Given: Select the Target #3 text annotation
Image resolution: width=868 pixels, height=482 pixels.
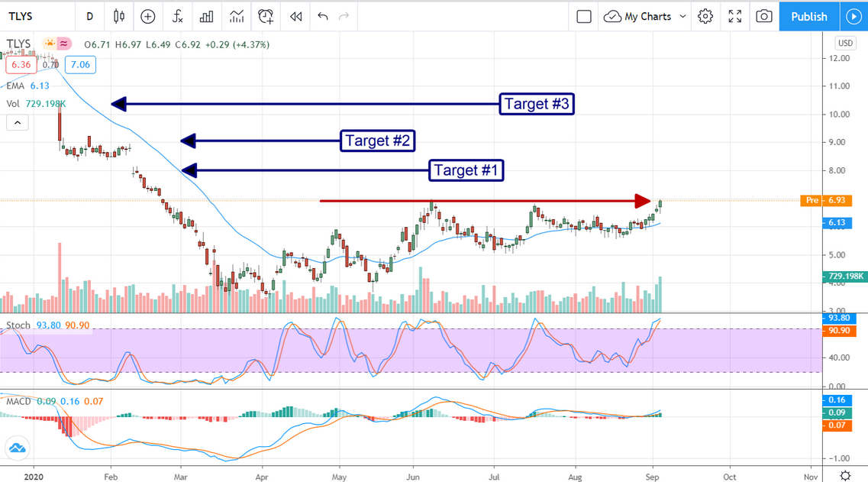Looking at the screenshot, I should tap(537, 104).
